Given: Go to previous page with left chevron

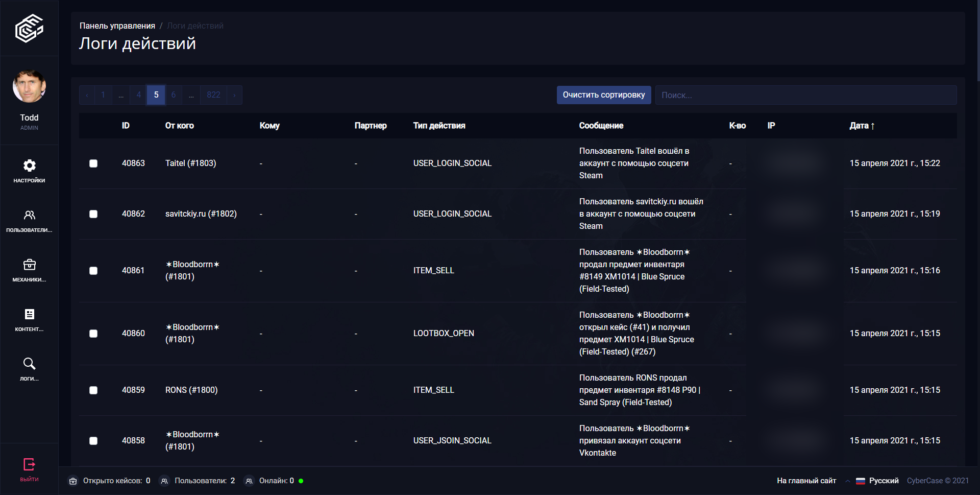Looking at the screenshot, I should [87, 95].
